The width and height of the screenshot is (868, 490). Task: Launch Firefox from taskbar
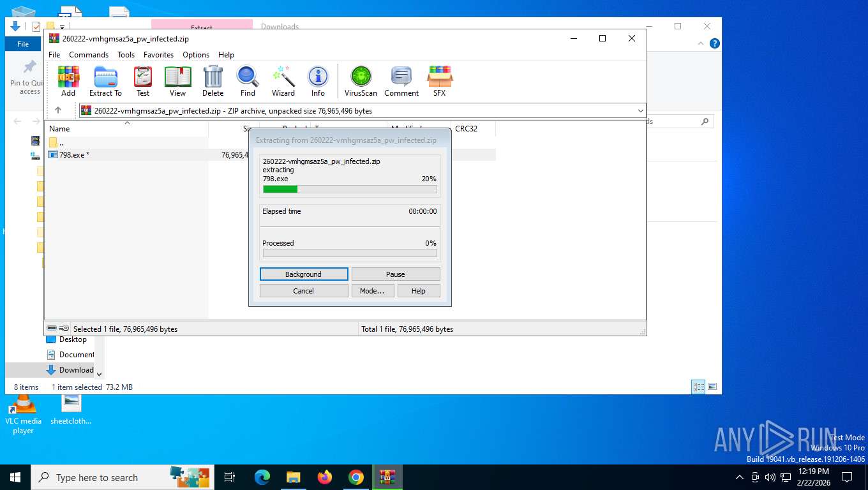[x=325, y=477]
